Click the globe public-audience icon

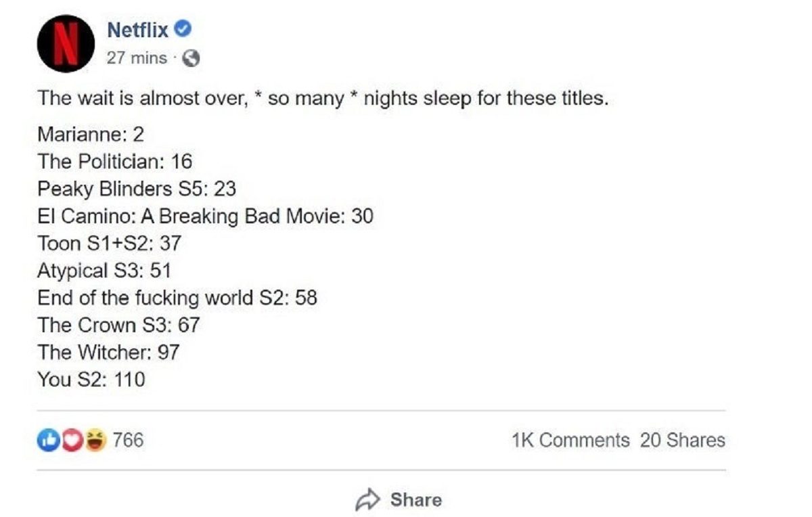tap(191, 59)
